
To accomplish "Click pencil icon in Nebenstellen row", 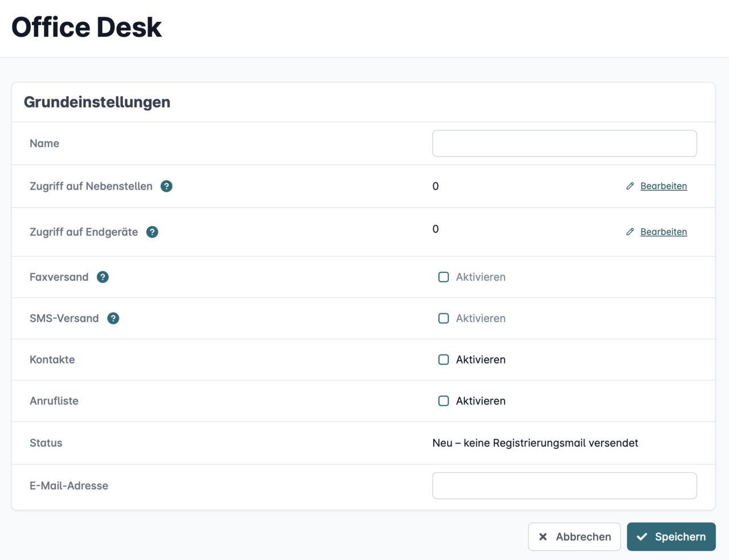I will point(630,186).
